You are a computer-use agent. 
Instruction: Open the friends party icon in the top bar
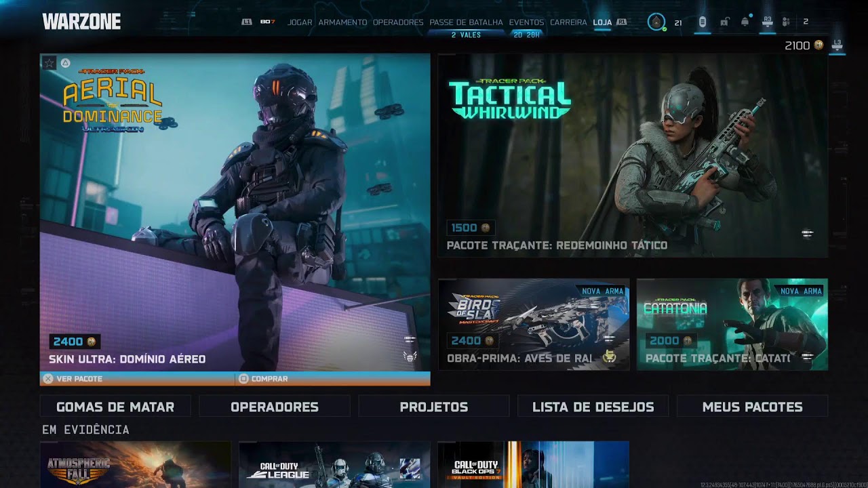click(786, 22)
